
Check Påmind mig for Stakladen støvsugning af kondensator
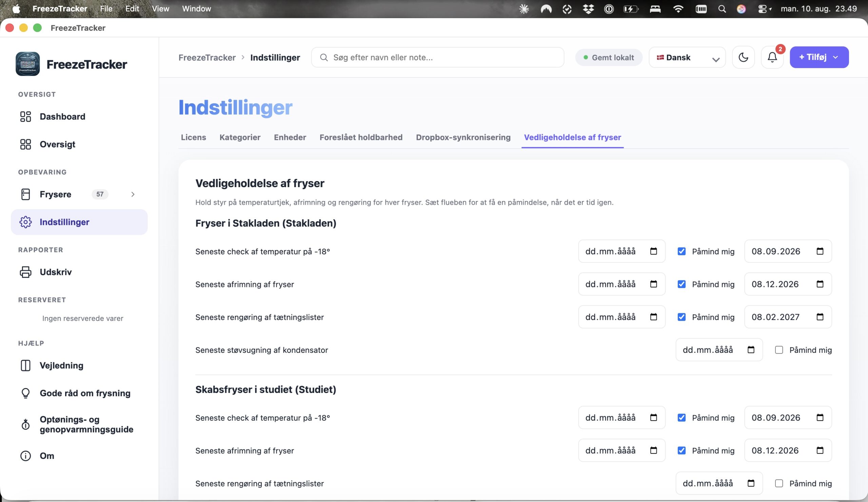click(x=779, y=350)
